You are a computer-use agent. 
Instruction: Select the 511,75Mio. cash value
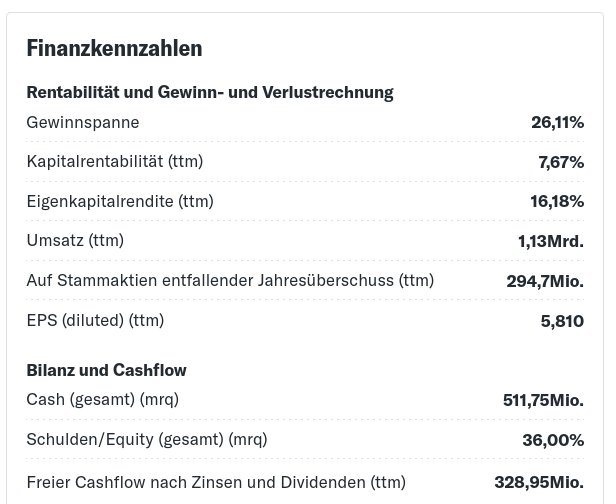point(543,400)
